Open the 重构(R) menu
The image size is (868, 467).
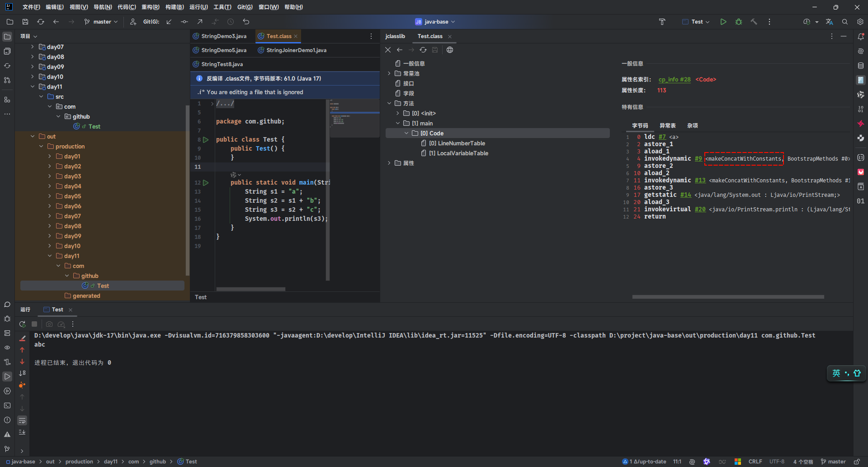(150, 7)
